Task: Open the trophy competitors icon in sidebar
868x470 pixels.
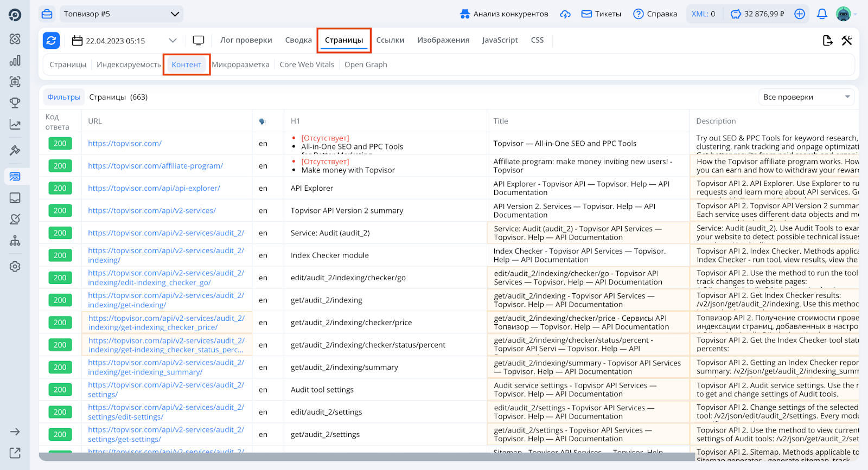Action: (15, 102)
